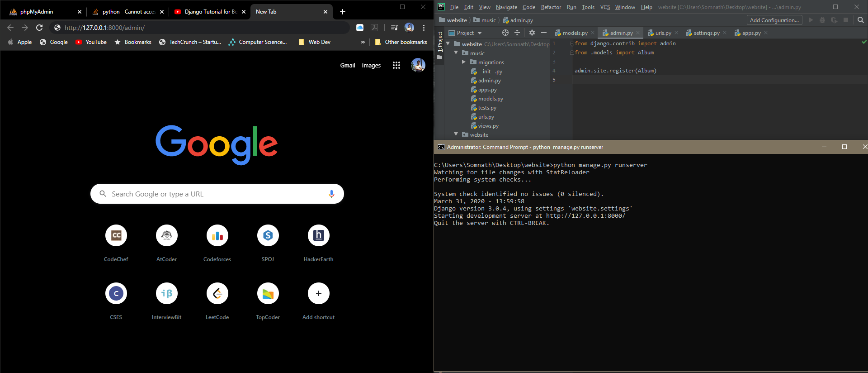The height and width of the screenshot is (373, 868).
Task: Hide the Project panel with the minus icon
Action: (544, 33)
